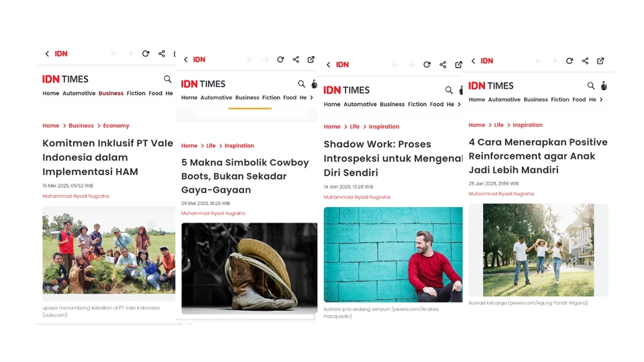Select Automotive tab on PT Vale screen
This screenshot has height=362, width=644.
click(x=79, y=93)
